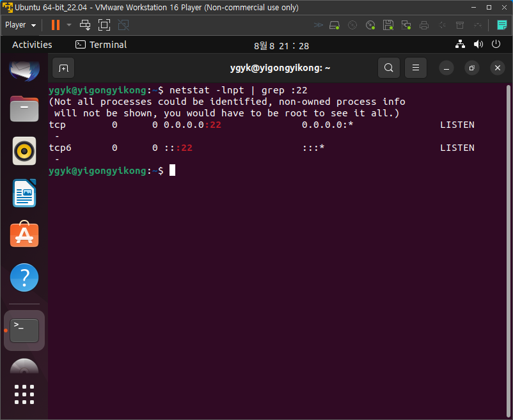513x420 pixels.
Task: Click the greyed-out CD/DVD drive icon
Action: (x=352, y=25)
